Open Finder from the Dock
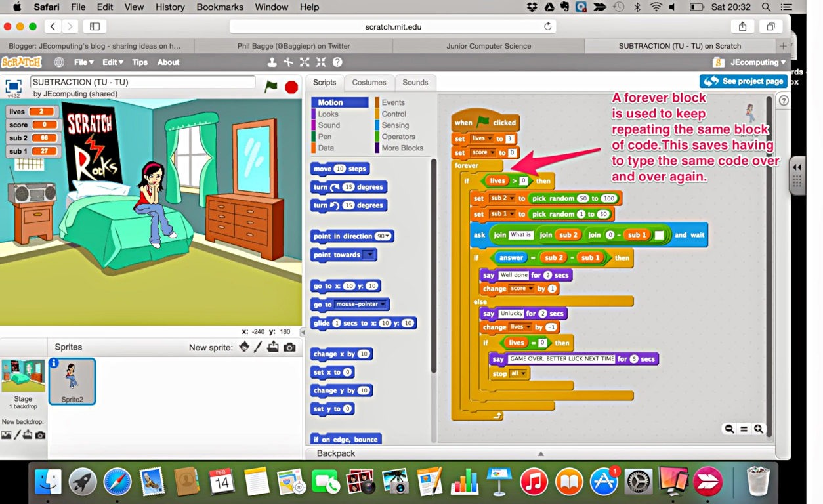The height and width of the screenshot is (504, 823). tap(47, 482)
